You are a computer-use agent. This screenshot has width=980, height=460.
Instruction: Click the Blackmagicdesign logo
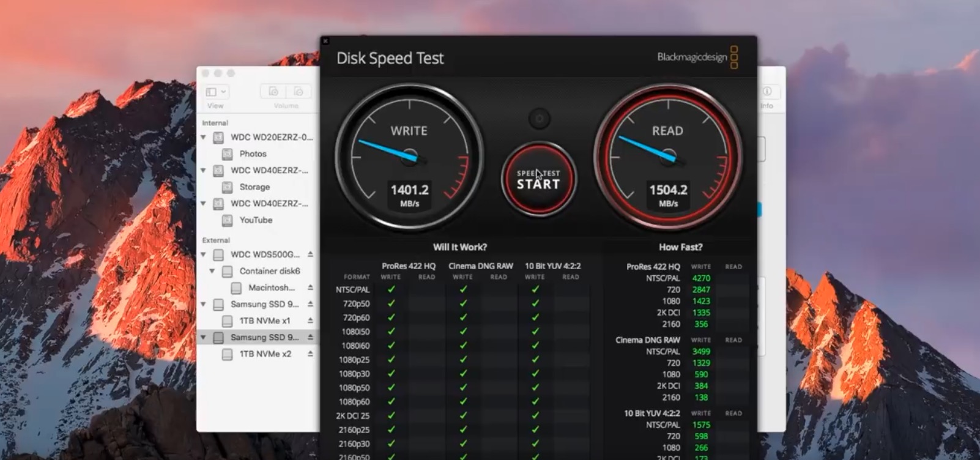point(697,57)
